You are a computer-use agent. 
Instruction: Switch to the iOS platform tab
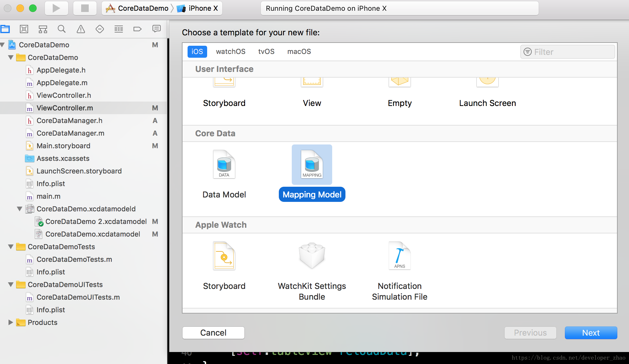pos(197,51)
